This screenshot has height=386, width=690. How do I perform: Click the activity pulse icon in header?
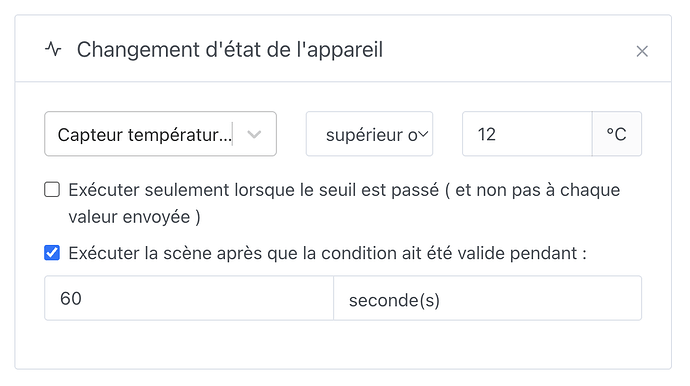53,49
